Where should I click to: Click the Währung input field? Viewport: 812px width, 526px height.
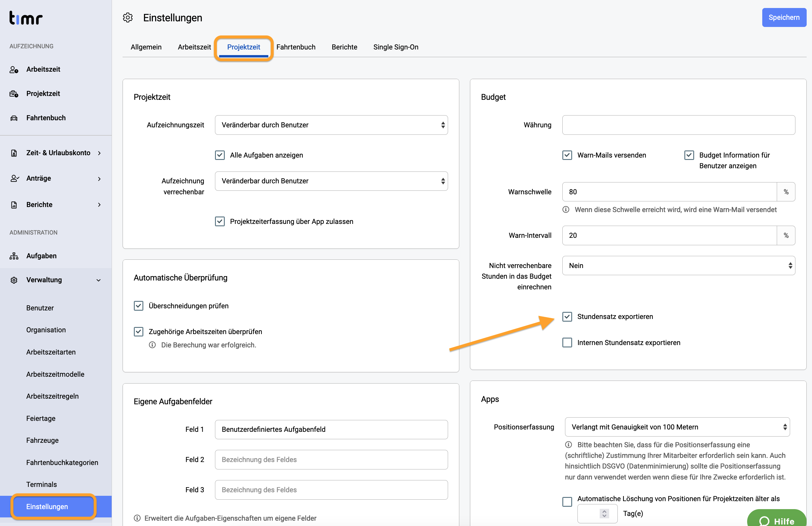click(x=679, y=125)
